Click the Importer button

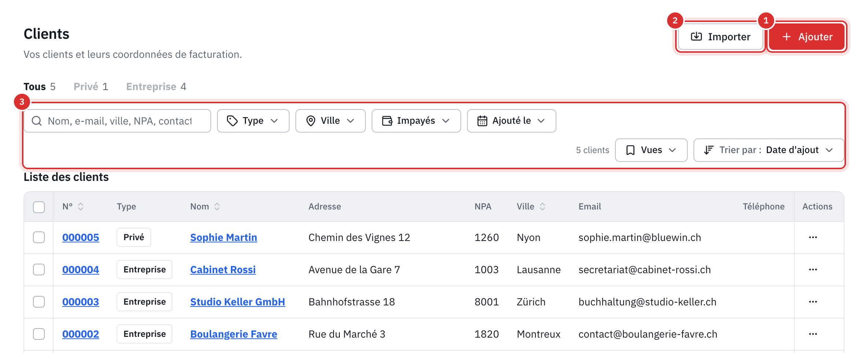tap(721, 37)
